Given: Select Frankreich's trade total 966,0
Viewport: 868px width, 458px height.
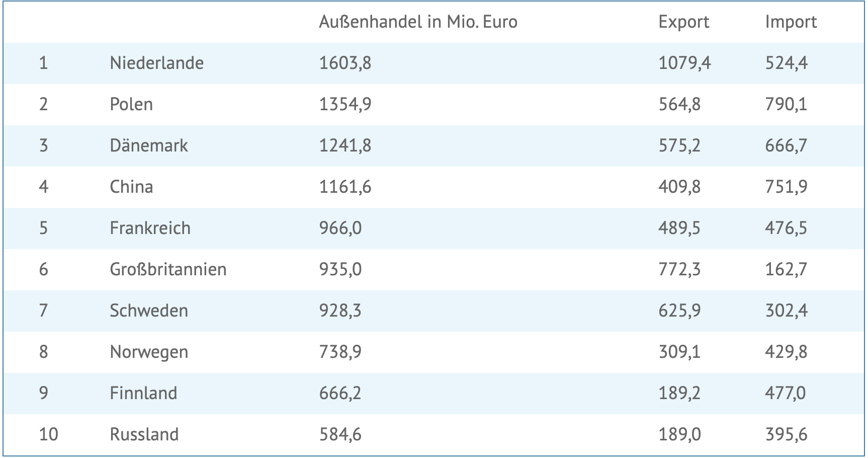Looking at the screenshot, I should [x=340, y=228].
